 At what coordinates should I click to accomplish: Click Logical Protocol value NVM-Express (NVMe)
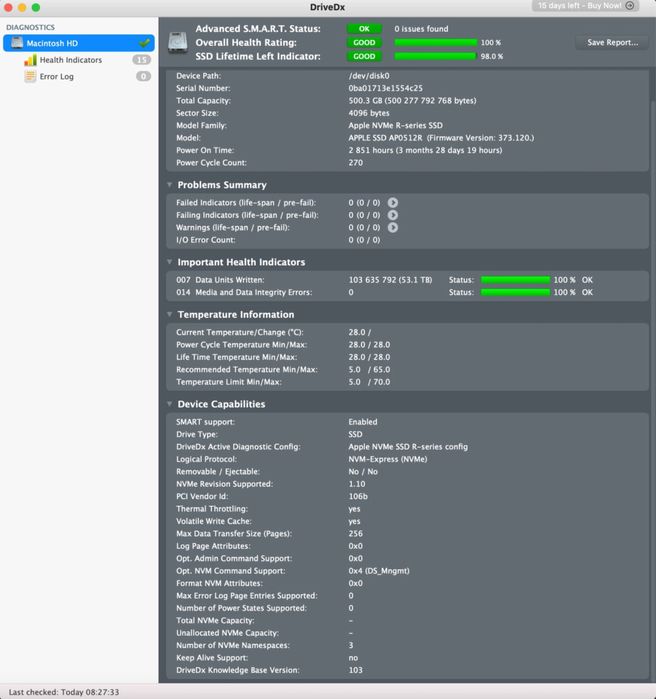(x=388, y=459)
